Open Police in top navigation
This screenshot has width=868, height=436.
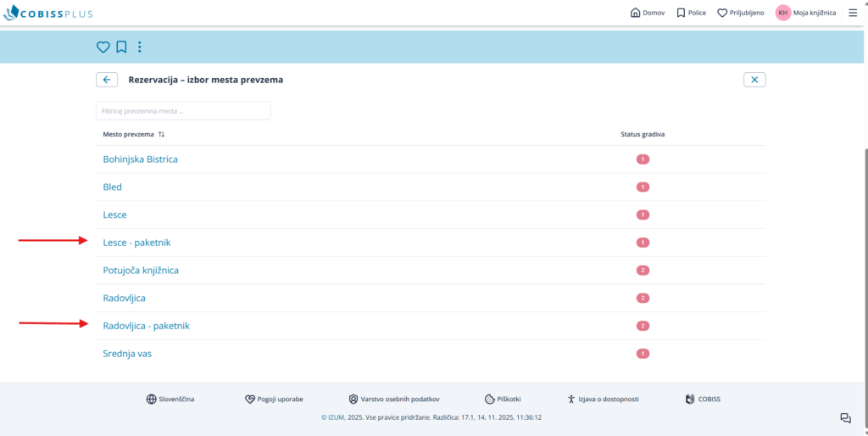pos(691,13)
